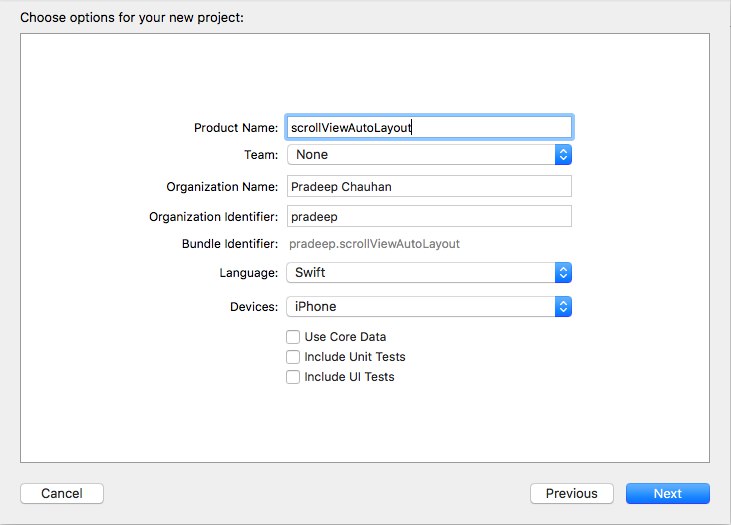Check Include Unit Tests option
The width and height of the screenshot is (731, 525).
click(293, 357)
